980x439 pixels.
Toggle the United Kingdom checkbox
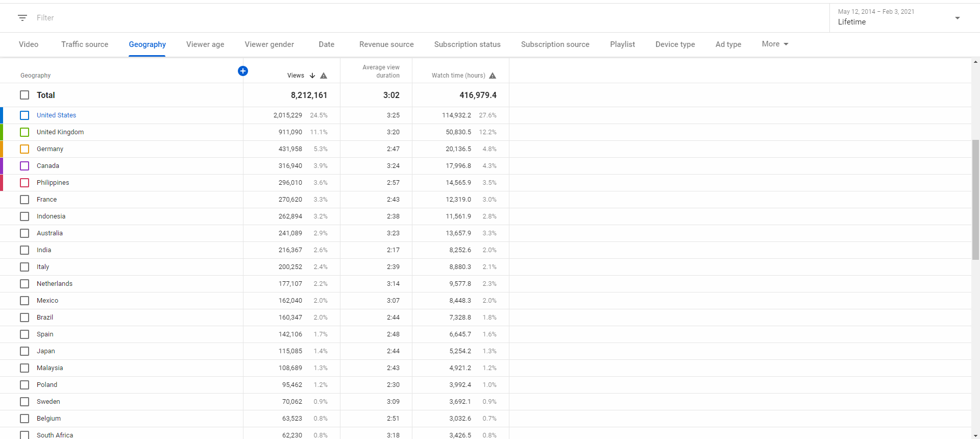click(x=24, y=132)
